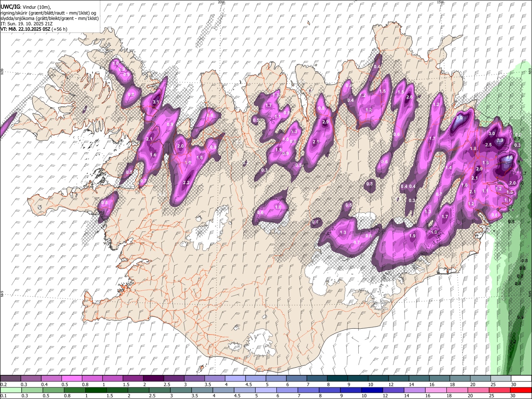The image size is (532, 399).
Task: Click the white snow-scale swatch at 30
Action: pyautogui.click(x=521, y=378)
